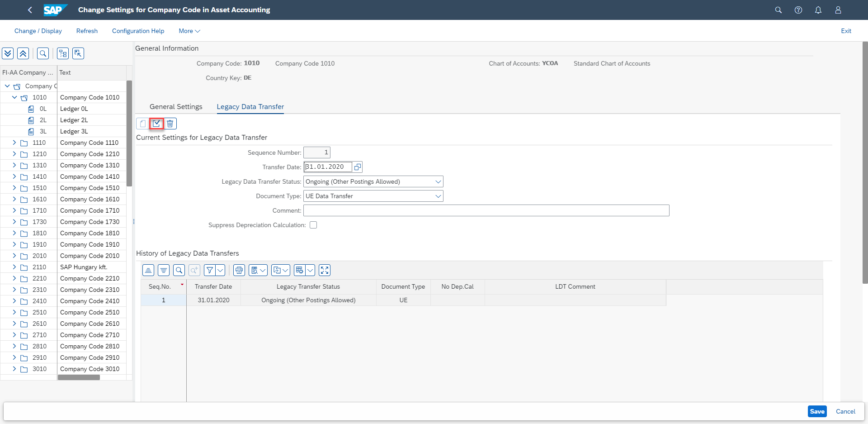Click the trash delete icon
The image size is (868, 424).
[170, 124]
